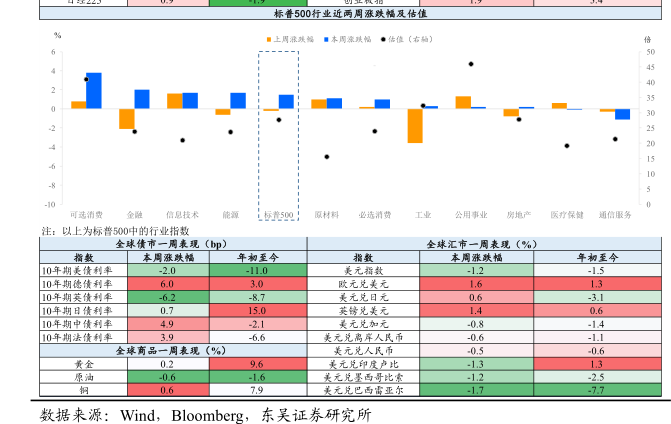Screen dimensions: 671x424
Task: Click the 10年期法债利率 row label
Action: click(77, 337)
